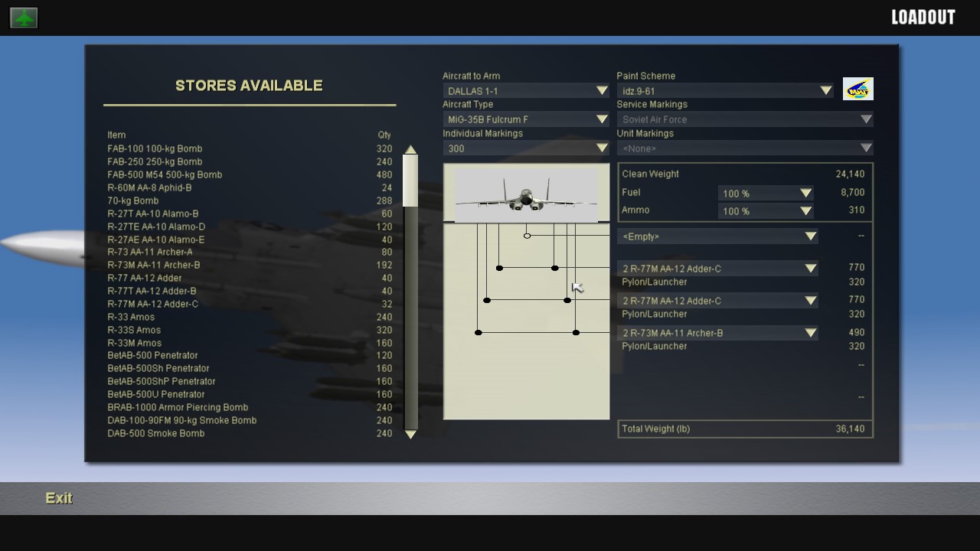Open the Empty station loadout dropdown
This screenshot has width=980, height=551.
tap(717, 236)
